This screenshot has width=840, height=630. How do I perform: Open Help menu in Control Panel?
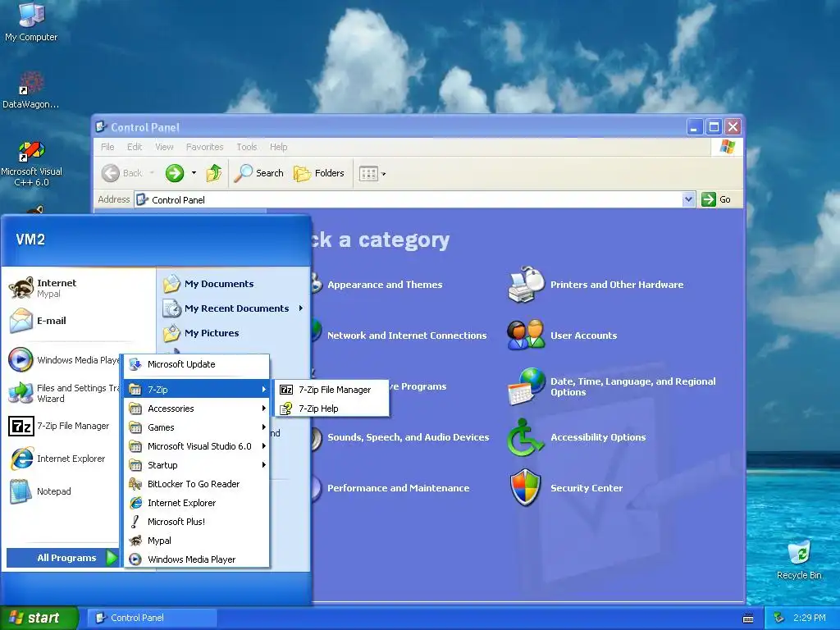click(278, 147)
